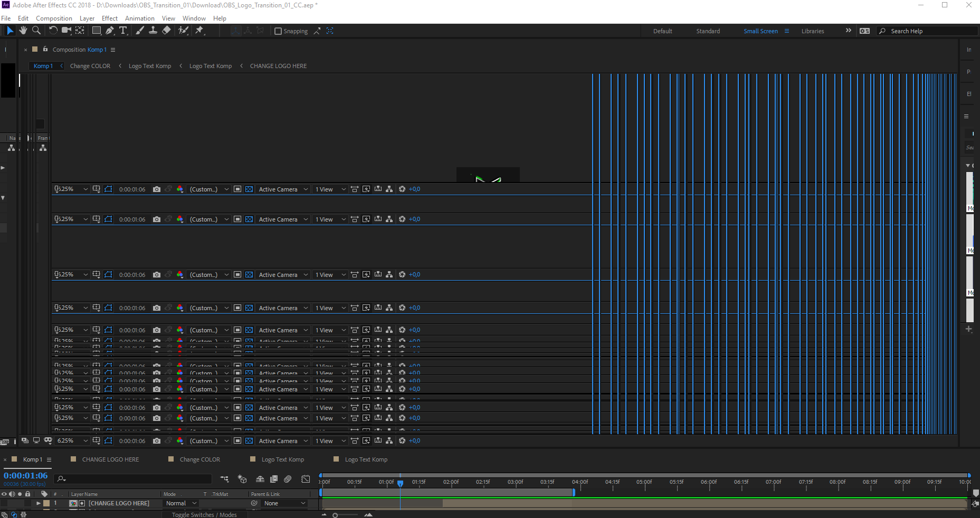Select the Roto Brush tool
The width and height of the screenshot is (980, 518).
pos(183,31)
